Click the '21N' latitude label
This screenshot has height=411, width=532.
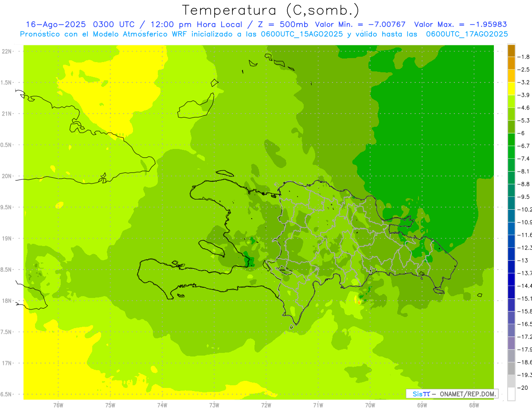tap(7, 114)
